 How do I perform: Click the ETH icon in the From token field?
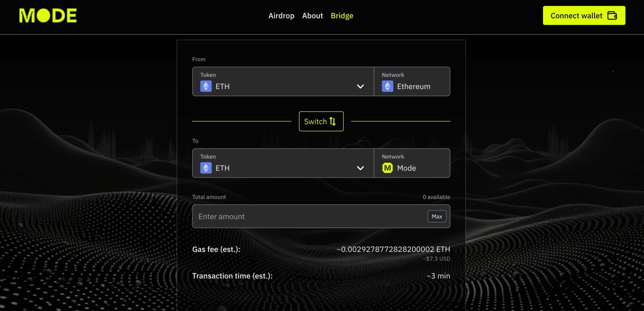pyautogui.click(x=206, y=86)
